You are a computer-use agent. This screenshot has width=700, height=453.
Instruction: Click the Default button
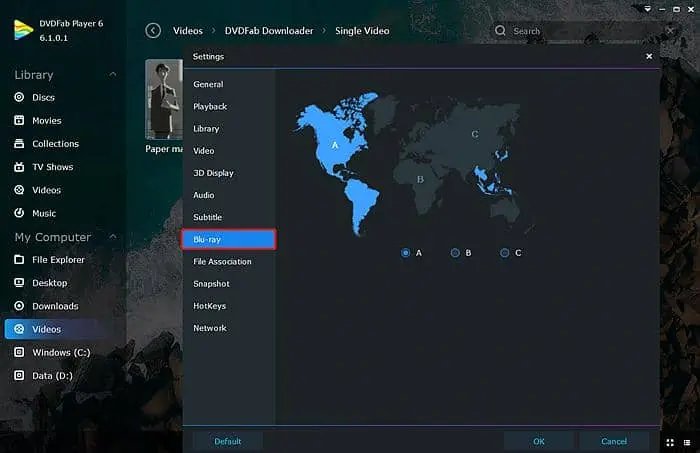228,441
